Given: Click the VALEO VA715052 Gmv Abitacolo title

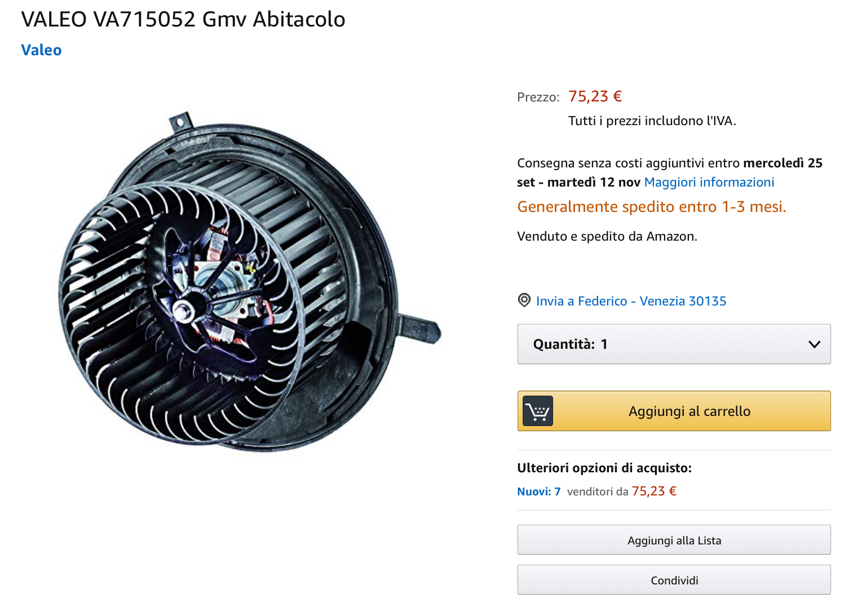Looking at the screenshot, I should 183,19.
